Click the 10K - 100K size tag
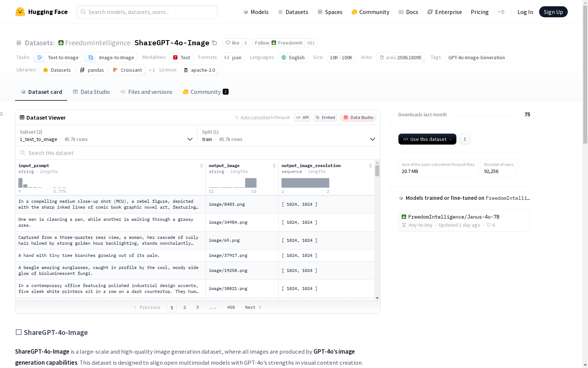Screen dimensions: 588x368 tap(341, 57)
